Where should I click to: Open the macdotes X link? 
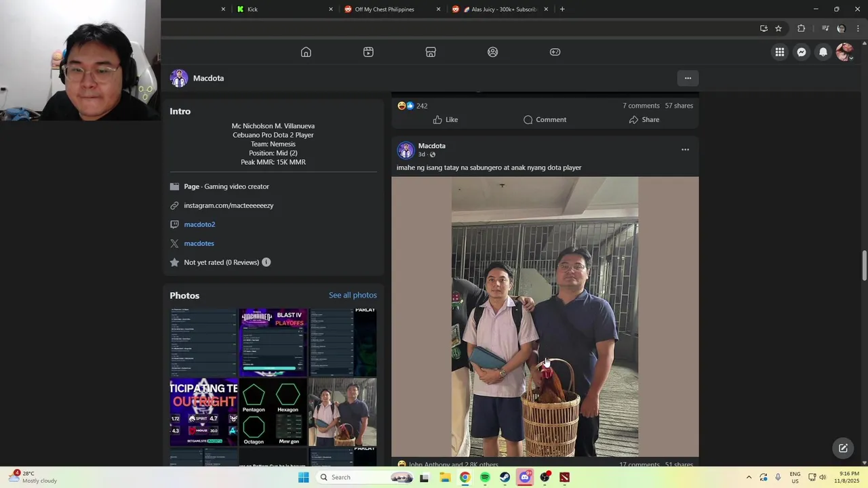click(x=199, y=243)
